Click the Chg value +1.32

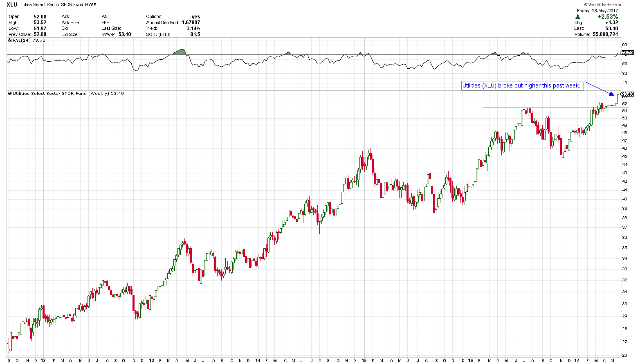point(612,22)
